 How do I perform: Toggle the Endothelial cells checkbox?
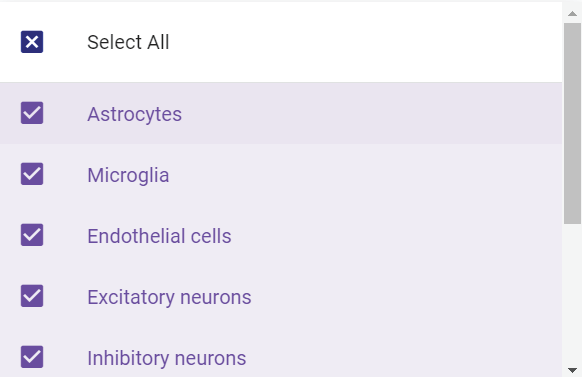tap(32, 235)
